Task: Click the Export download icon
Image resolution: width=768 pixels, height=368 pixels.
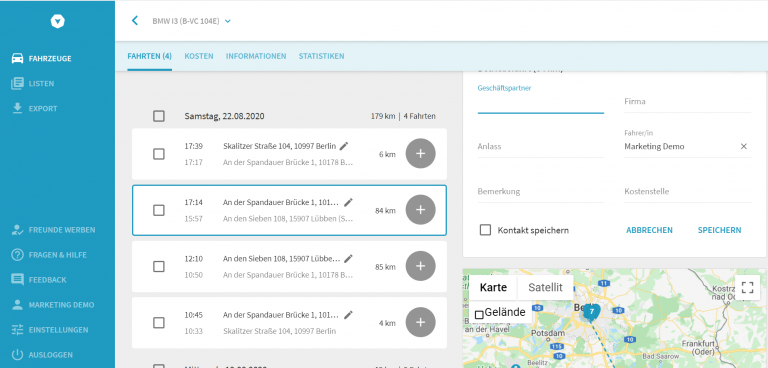Action: coord(18,108)
